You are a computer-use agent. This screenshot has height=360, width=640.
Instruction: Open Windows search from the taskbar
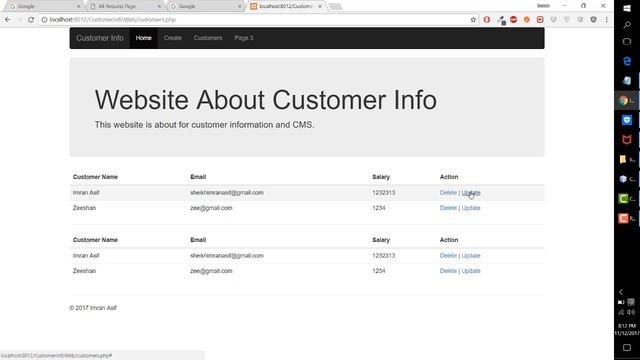point(627,25)
